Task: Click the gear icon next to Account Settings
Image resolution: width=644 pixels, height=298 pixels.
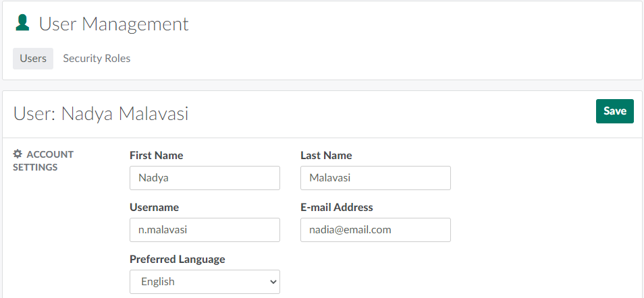Action: (x=18, y=154)
